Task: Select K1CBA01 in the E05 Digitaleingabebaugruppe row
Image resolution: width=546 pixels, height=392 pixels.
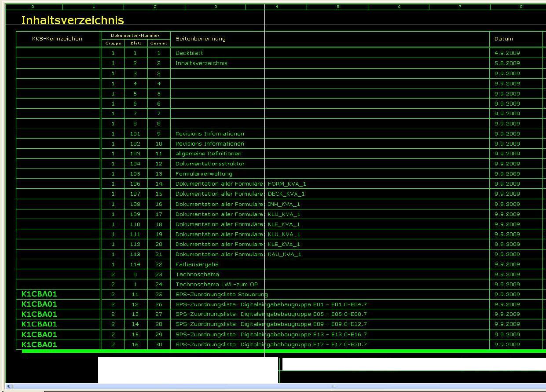Action: [39, 314]
